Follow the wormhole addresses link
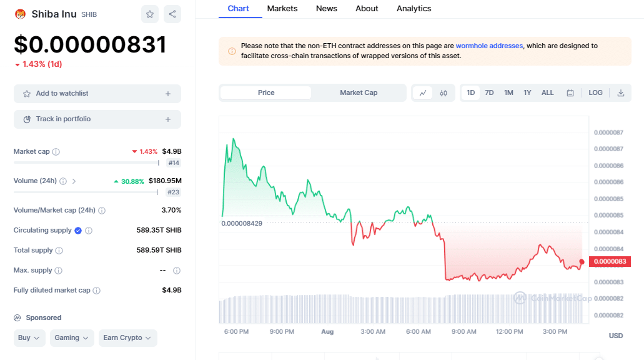The height and width of the screenshot is (360, 644). click(489, 46)
